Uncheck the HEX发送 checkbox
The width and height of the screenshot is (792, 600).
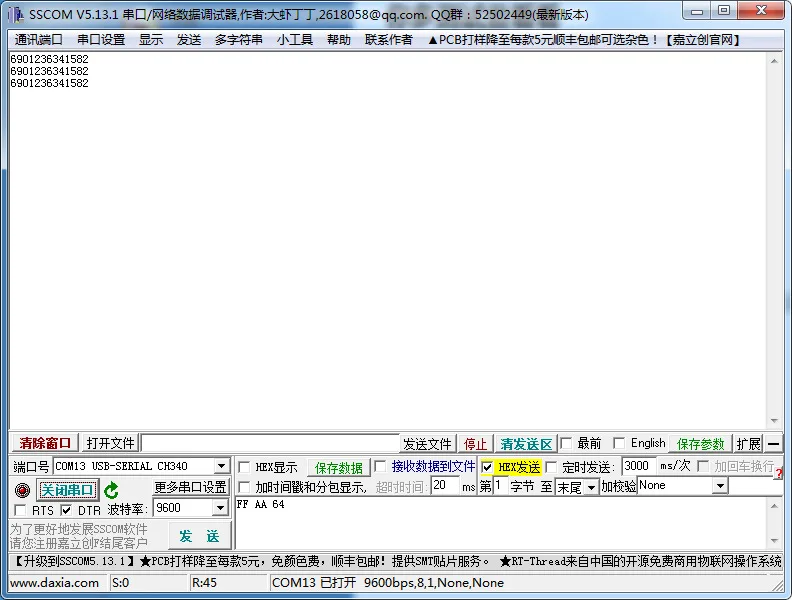coord(486,467)
